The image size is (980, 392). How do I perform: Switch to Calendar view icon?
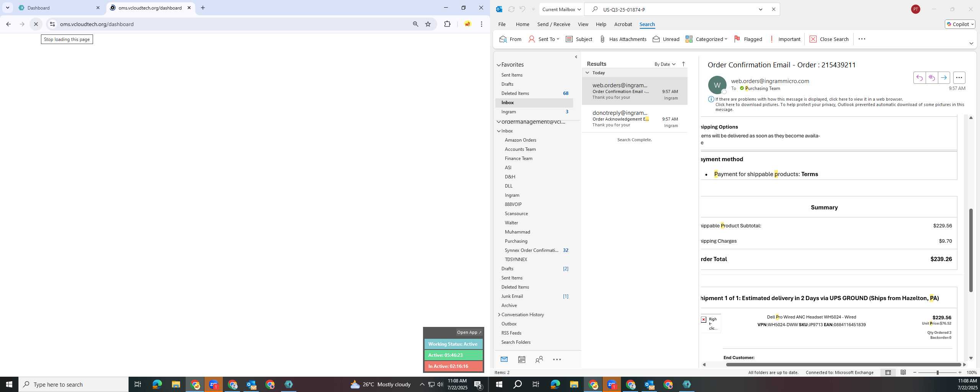(x=521, y=359)
